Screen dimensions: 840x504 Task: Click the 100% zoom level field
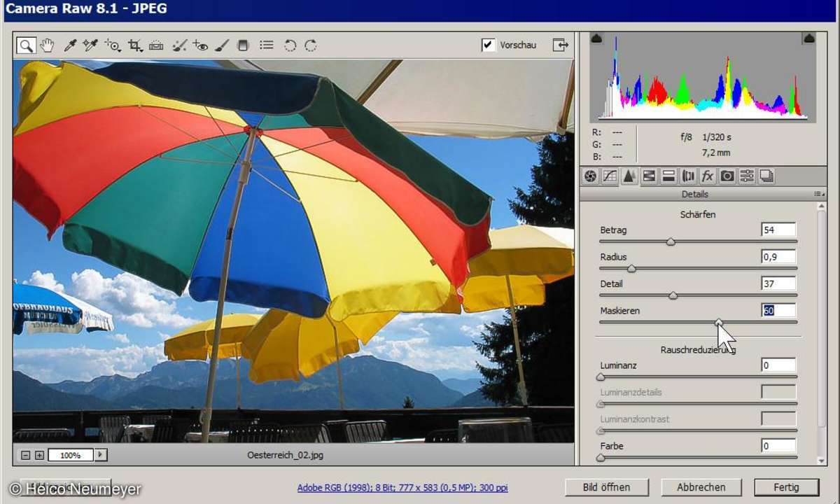point(71,455)
